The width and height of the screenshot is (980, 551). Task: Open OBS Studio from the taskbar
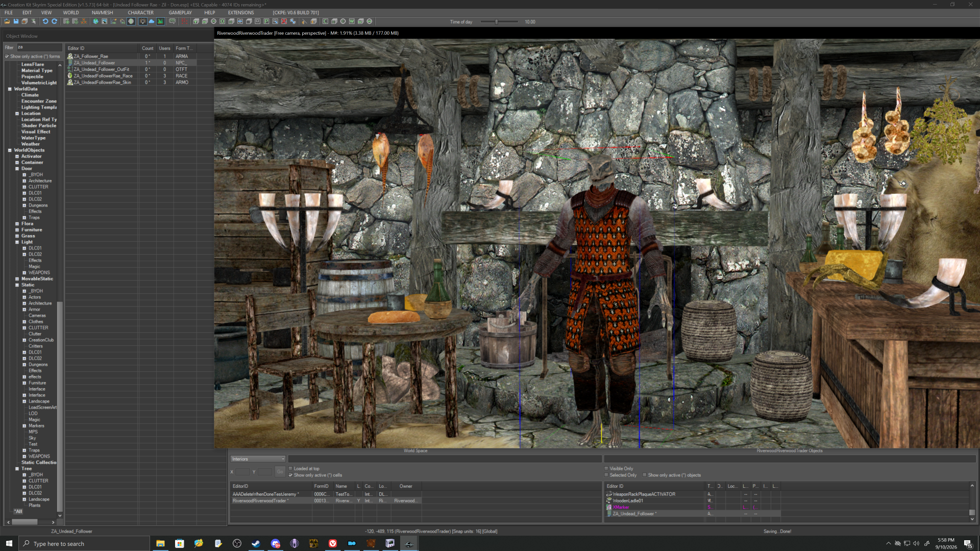(237, 543)
